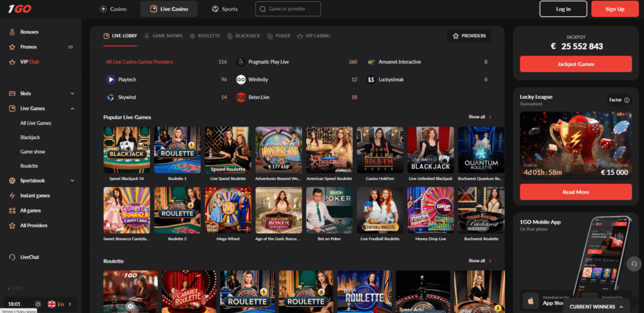
Task: Open the Providers button
Action: (469, 36)
